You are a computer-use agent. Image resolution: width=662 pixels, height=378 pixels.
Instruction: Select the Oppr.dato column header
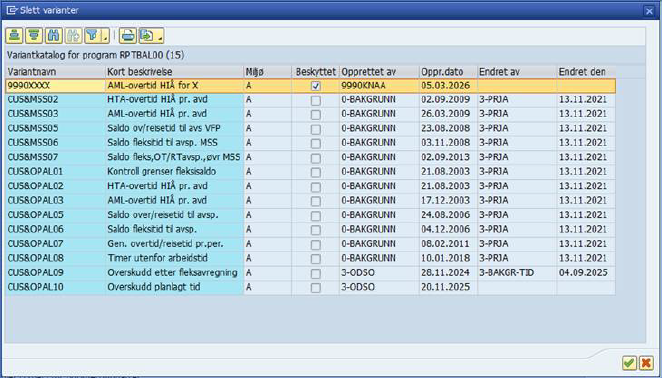[x=448, y=72]
